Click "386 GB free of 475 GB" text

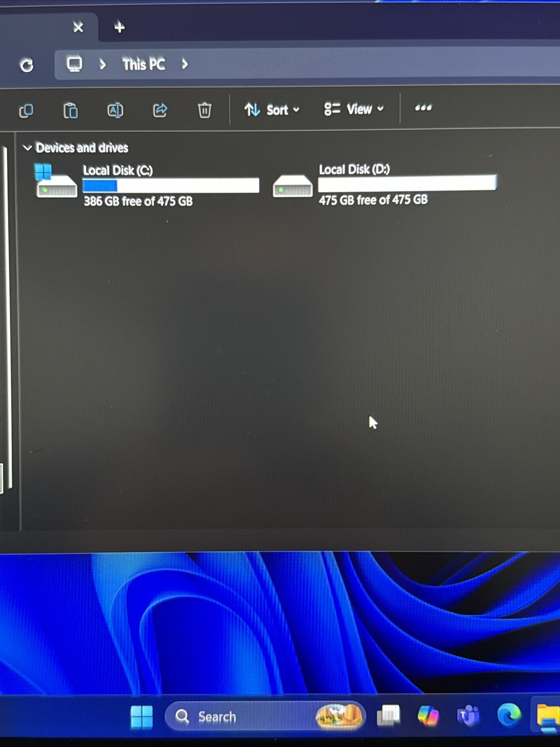(x=138, y=201)
